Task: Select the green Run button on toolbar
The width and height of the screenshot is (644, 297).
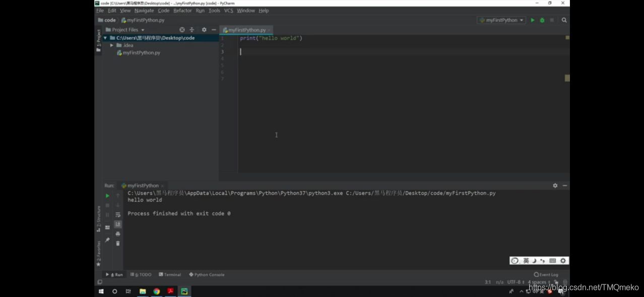Action: click(533, 20)
